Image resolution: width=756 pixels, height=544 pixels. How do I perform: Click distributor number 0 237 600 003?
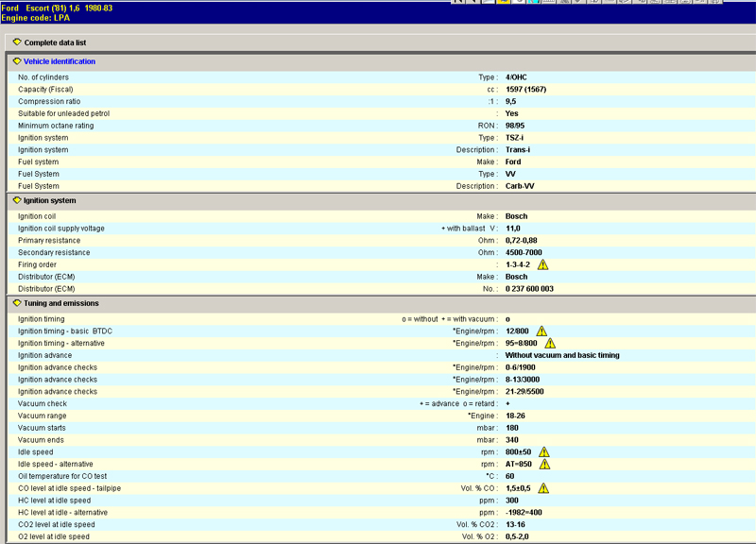529,289
